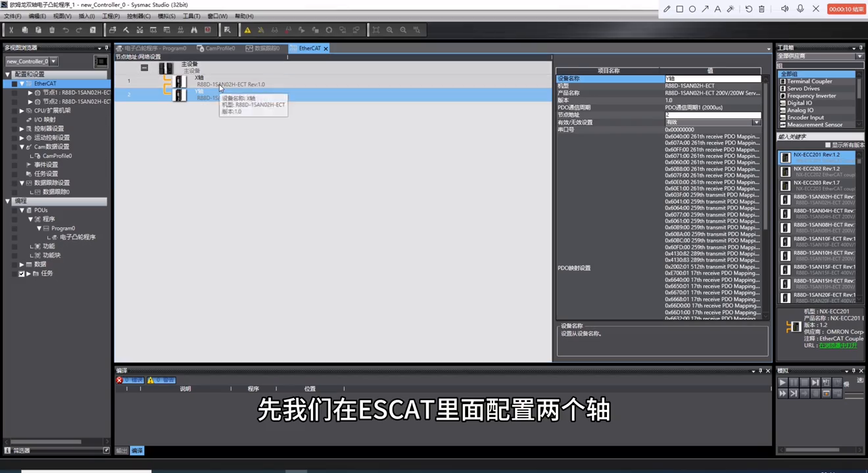Click the simulation Play button
Image resolution: width=868 pixels, height=473 pixels.
783,382
